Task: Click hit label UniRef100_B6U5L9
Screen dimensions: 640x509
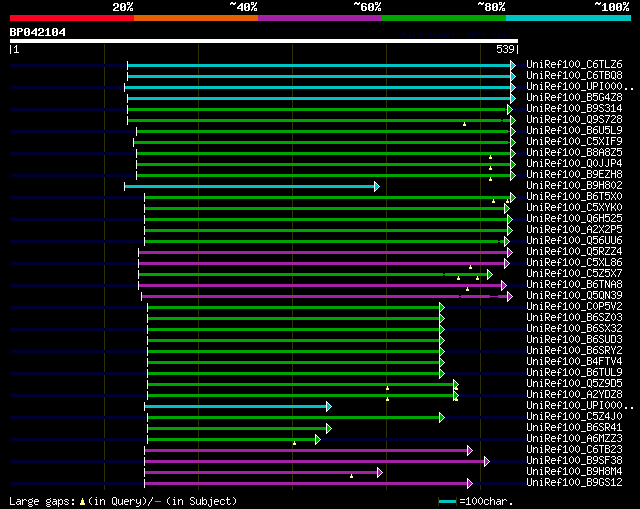Action: (x=574, y=131)
